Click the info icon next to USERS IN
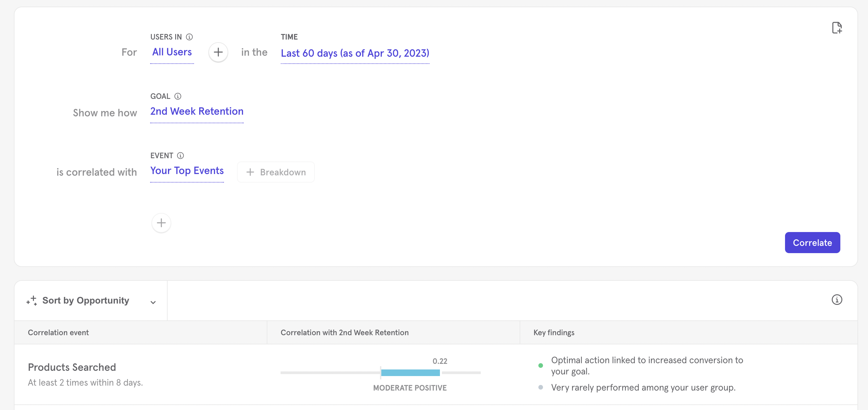The image size is (868, 410). [x=189, y=37]
